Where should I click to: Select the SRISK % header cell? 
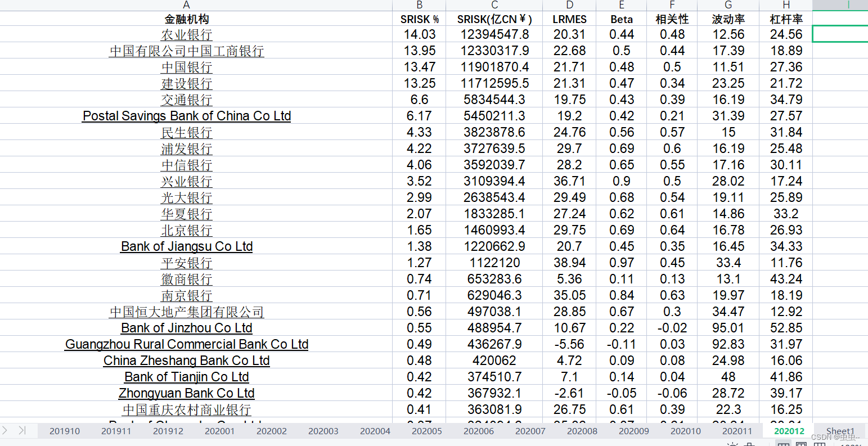point(420,19)
